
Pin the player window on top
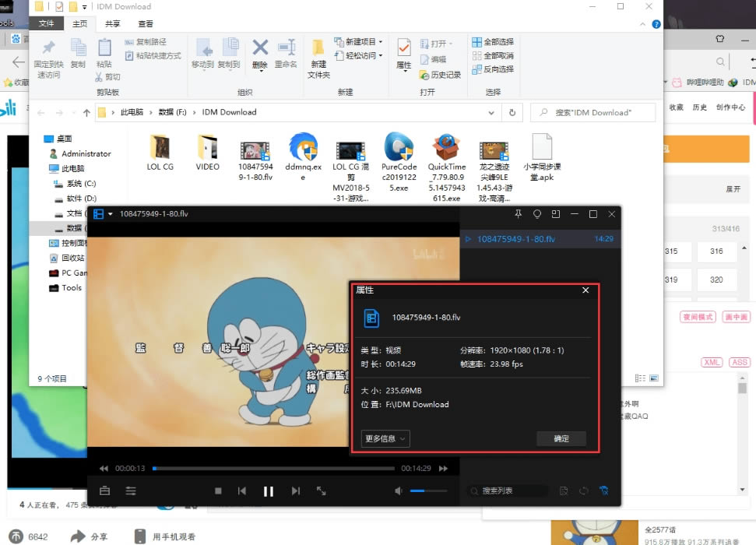tap(519, 214)
